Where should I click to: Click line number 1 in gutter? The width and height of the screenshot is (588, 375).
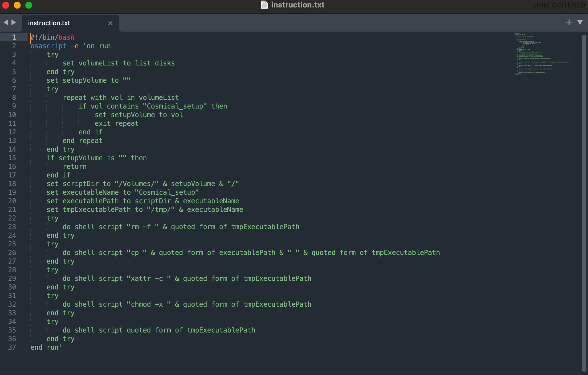coord(14,37)
